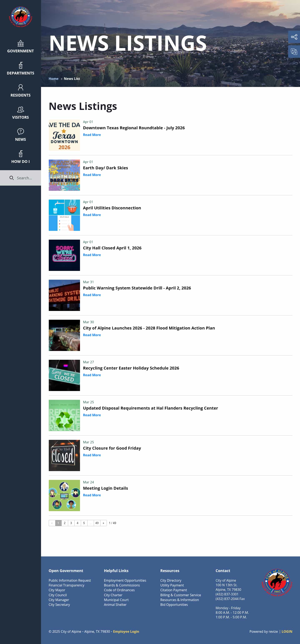
Task: Open the News question-mark icon
Action: pos(20,132)
